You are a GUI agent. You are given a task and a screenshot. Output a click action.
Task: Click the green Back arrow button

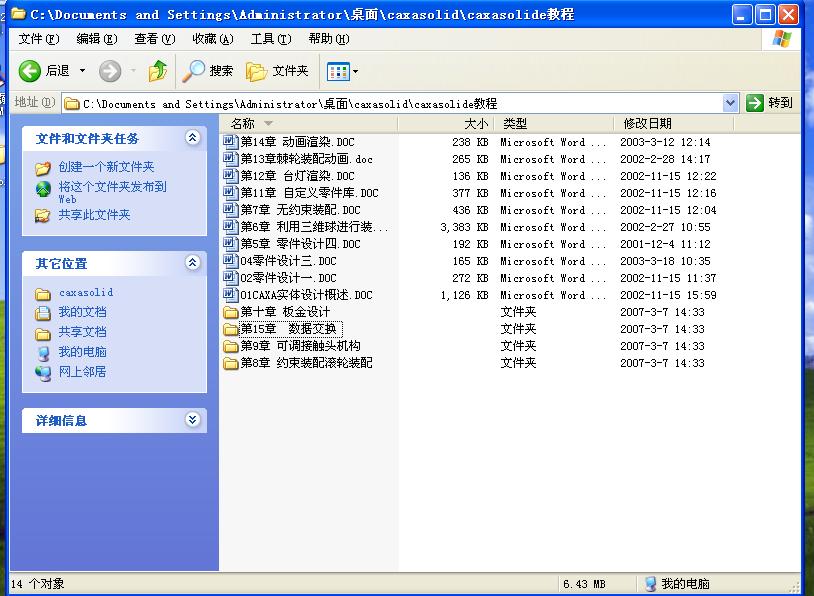[30, 71]
